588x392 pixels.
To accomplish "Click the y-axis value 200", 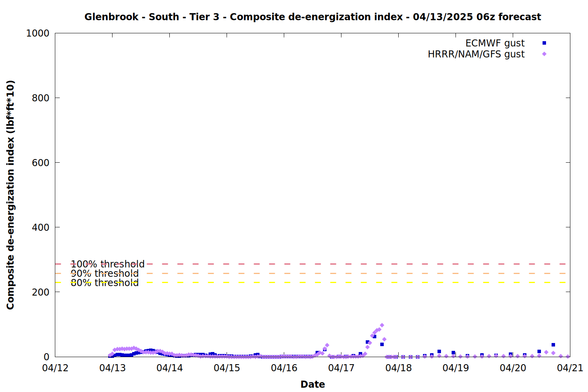I will pos(41,292).
